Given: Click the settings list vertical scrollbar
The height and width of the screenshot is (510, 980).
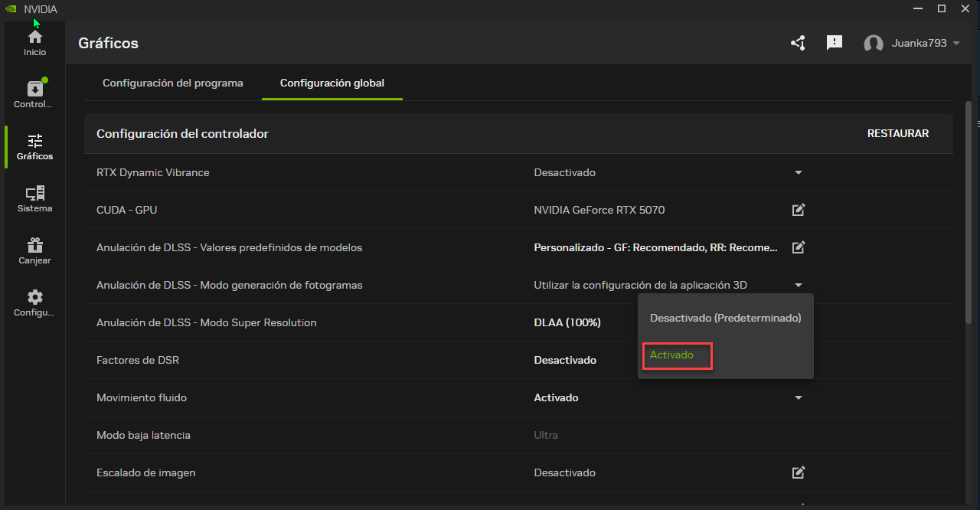Looking at the screenshot, I should click(x=969, y=214).
